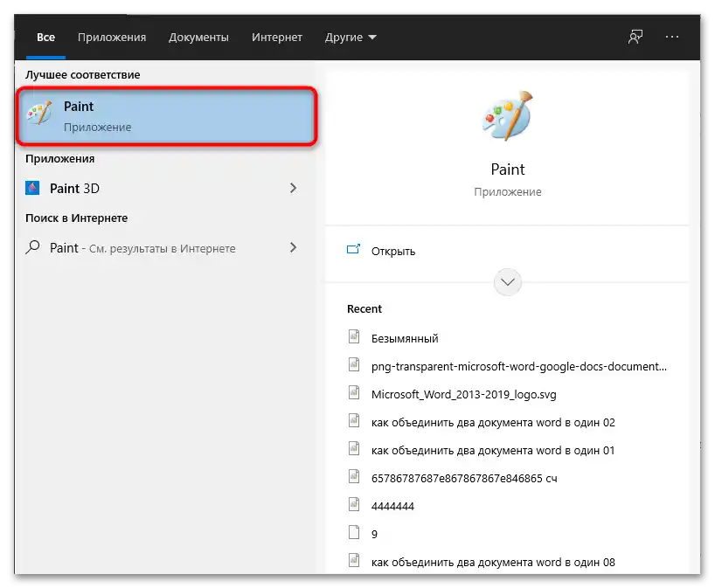Open the three-dots options menu
Image resolution: width=715 pixels, height=588 pixels.
click(671, 37)
